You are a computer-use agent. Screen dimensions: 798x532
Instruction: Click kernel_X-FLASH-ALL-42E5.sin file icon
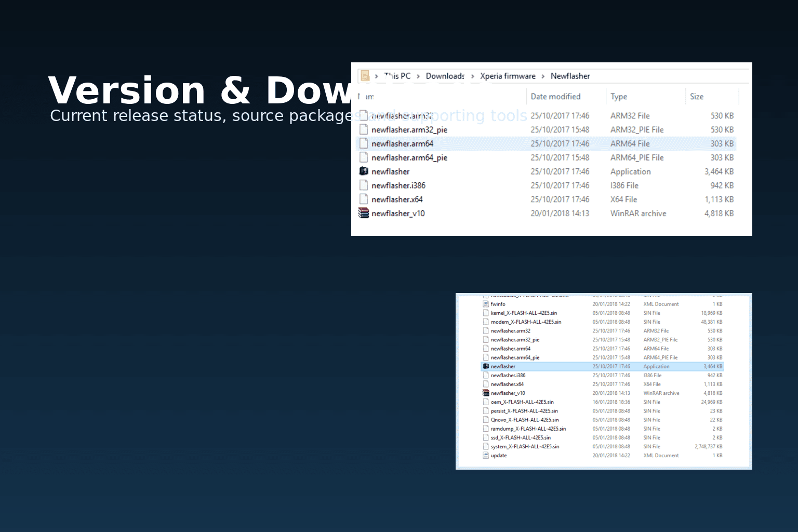coord(486,313)
